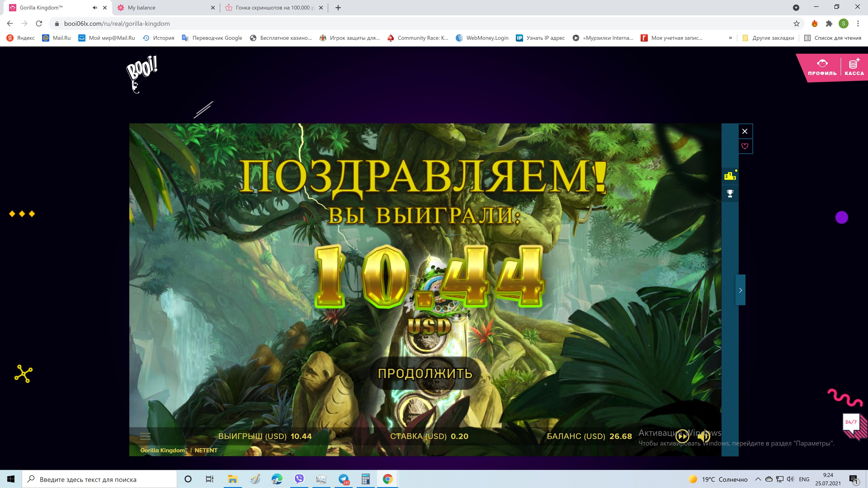Open the game hamburger menu
Image resolution: width=868 pixels, height=488 pixels.
(145, 436)
